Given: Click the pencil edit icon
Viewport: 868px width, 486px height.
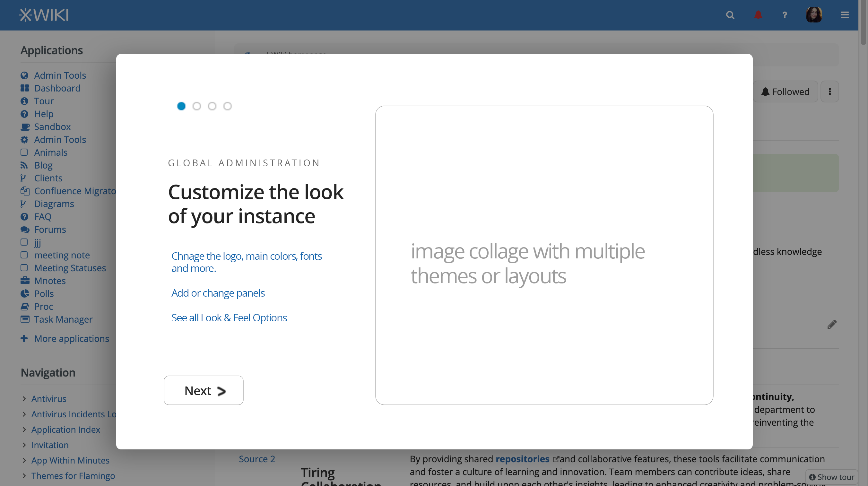Looking at the screenshot, I should 832,324.
